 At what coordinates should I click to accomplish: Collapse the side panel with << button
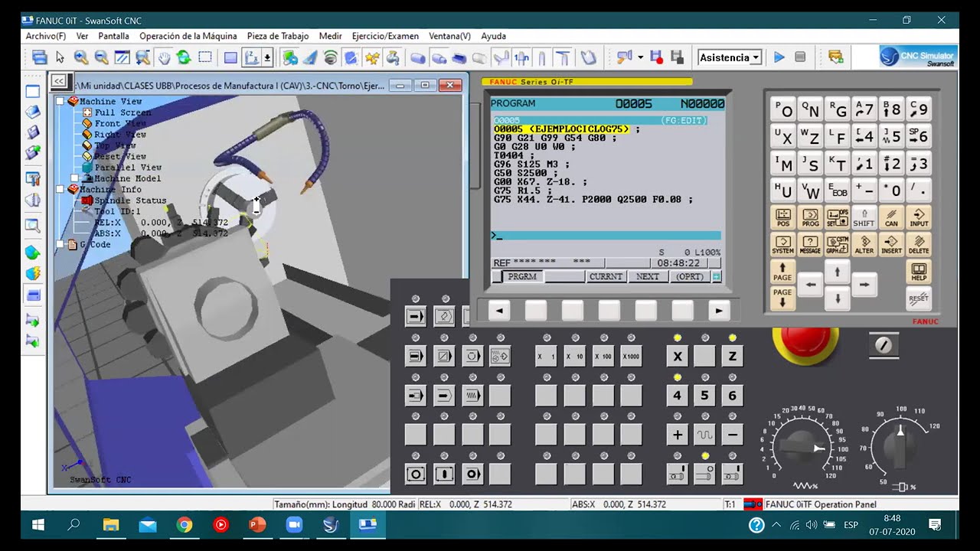(x=59, y=81)
